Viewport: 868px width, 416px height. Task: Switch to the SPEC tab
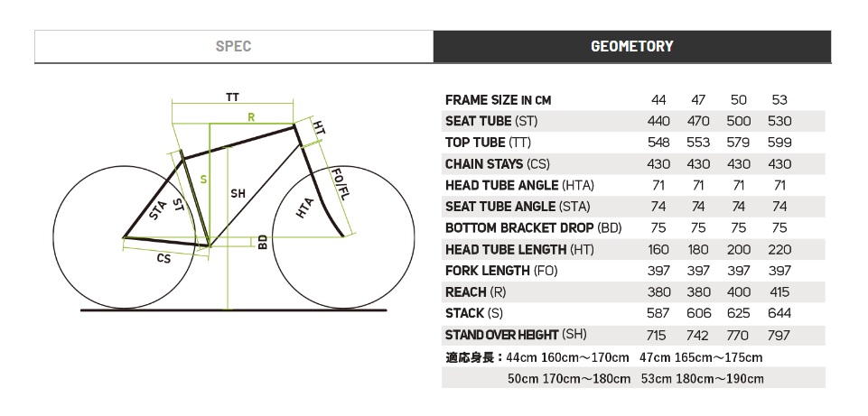click(234, 46)
